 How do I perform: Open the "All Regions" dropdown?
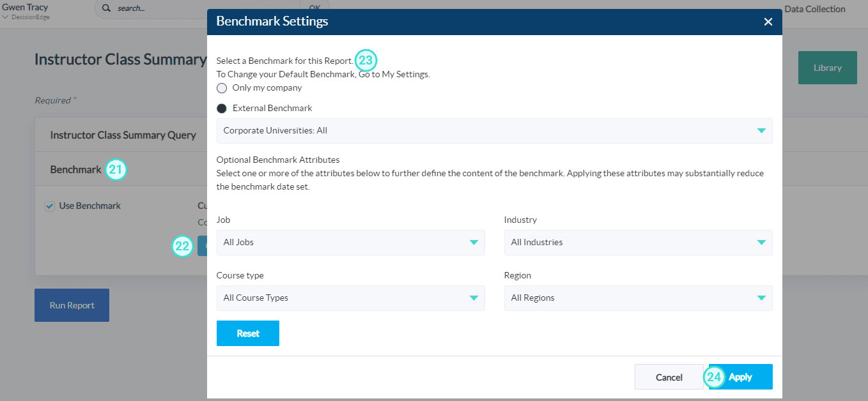coord(761,298)
